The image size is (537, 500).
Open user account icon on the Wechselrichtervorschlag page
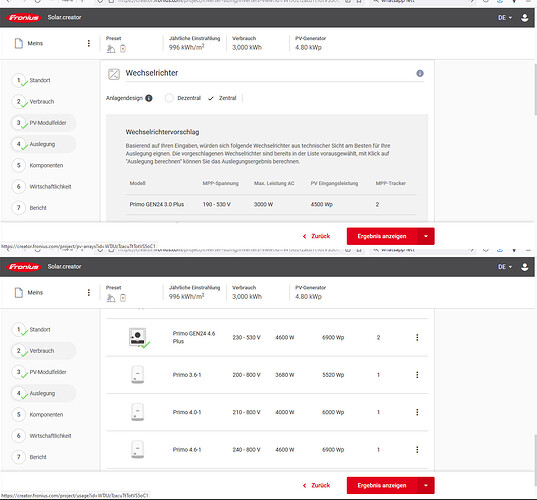(x=524, y=17)
